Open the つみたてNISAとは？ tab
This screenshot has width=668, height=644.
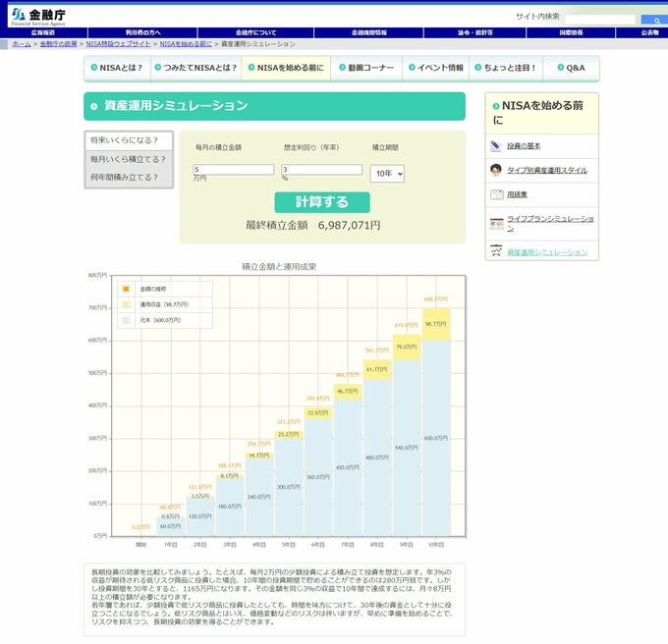pos(196,68)
